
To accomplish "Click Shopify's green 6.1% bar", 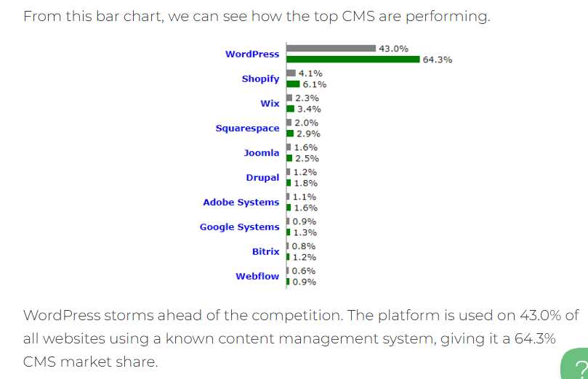I will tap(293, 84).
